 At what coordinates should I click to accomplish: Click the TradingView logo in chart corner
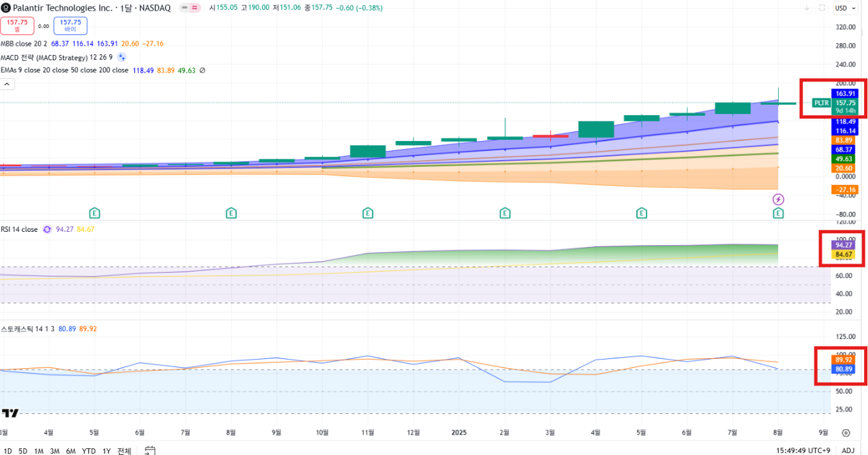click(10, 413)
